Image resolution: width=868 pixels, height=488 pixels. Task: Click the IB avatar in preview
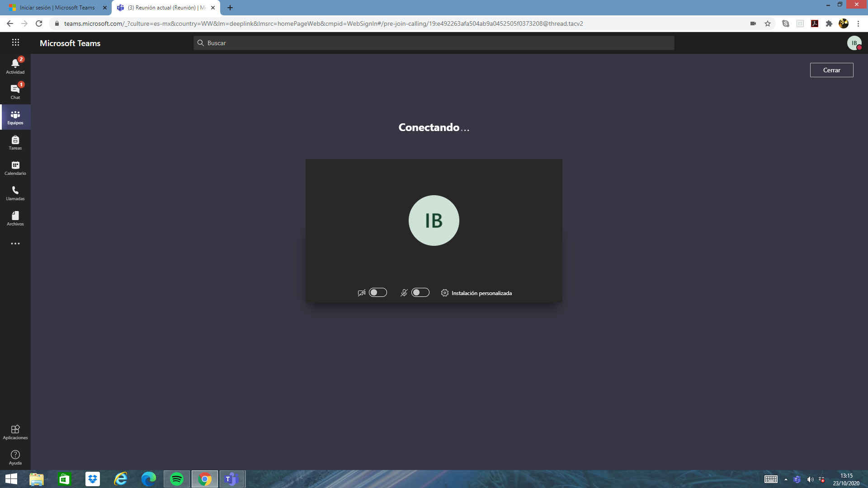pyautogui.click(x=434, y=221)
